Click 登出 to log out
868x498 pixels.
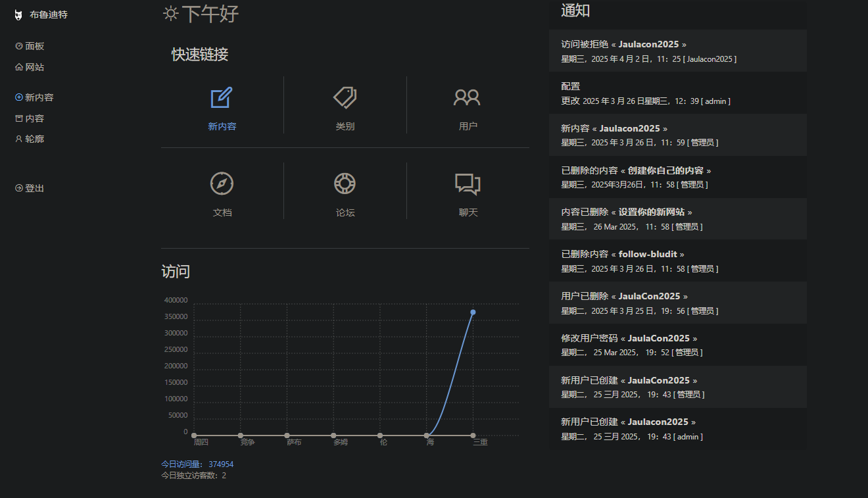pos(34,188)
